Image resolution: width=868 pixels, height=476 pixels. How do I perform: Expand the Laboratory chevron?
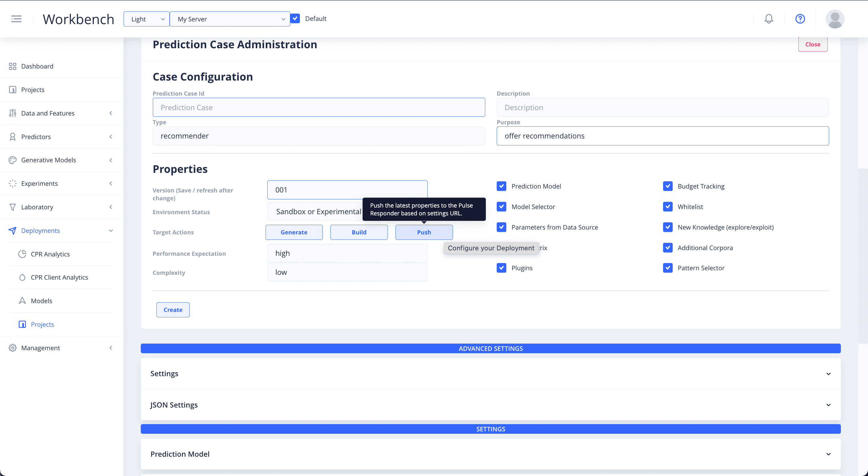(111, 207)
